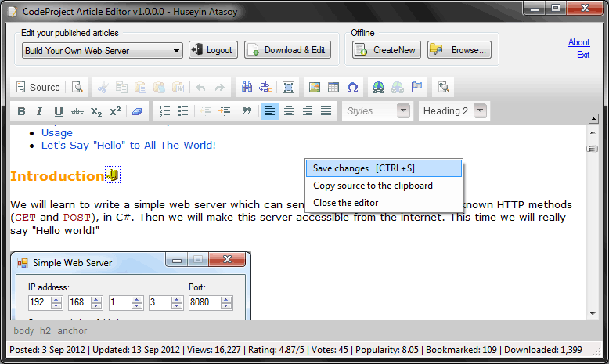Click editor scrollbar up arrow
609x364 pixels.
[x=593, y=132]
